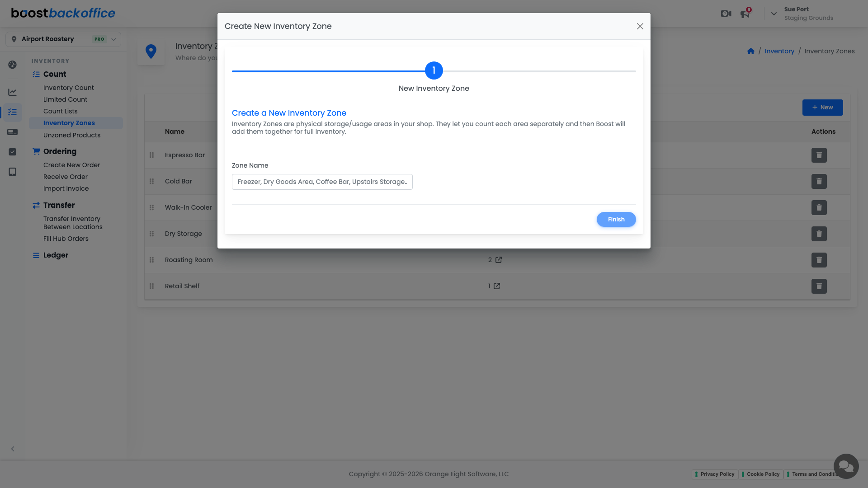Open the tablet device icon in sidebar

click(x=13, y=172)
